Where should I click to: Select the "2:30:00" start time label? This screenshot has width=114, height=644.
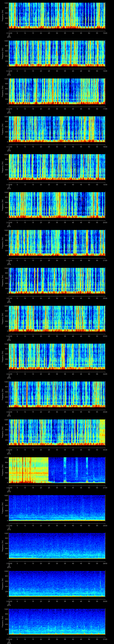pos(9,639)
